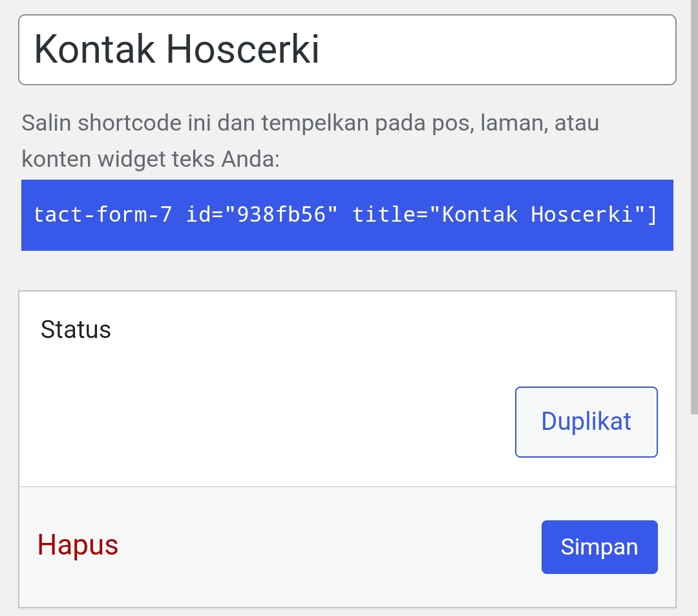The height and width of the screenshot is (616, 698).
Task: Click the Kontak Hoscerki title field
Action: click(x=347, y=50)
